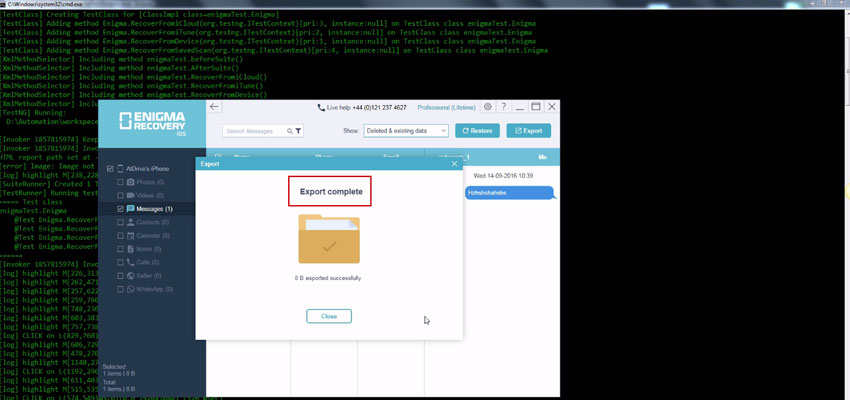Click the search magnifier icon

tap(289, 131)
